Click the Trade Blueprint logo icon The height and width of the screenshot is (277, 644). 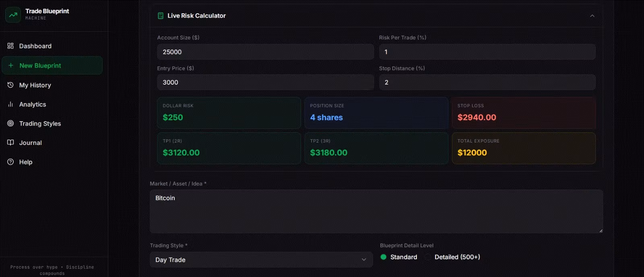tap(13, 15)
